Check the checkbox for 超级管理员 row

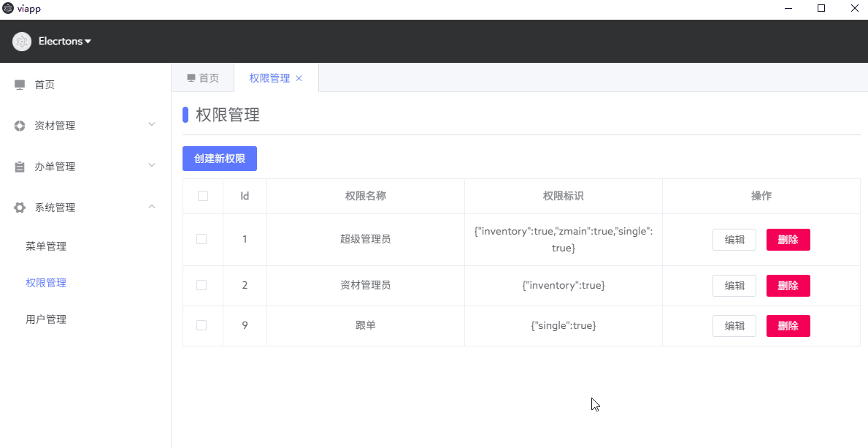click(x=202, y=239)
